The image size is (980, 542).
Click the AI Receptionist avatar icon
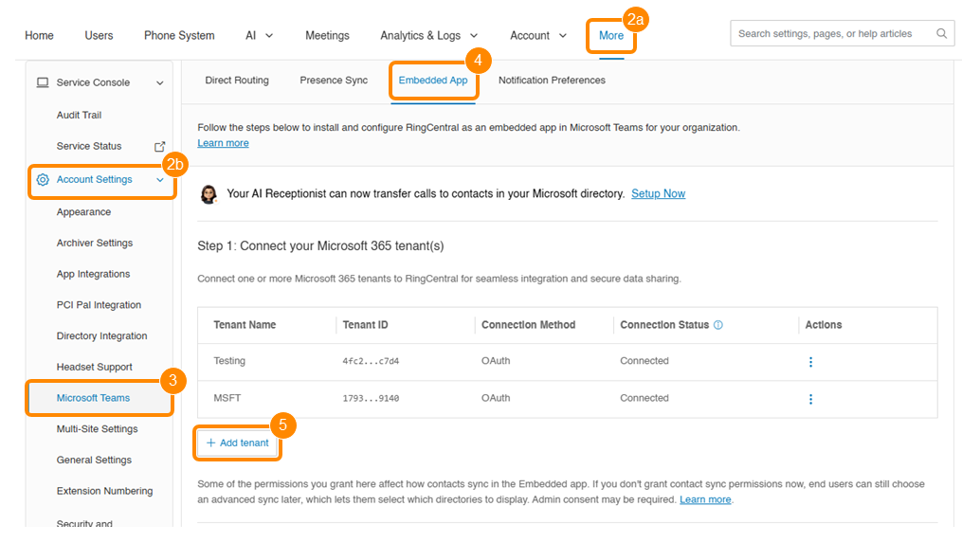point(209,194)
